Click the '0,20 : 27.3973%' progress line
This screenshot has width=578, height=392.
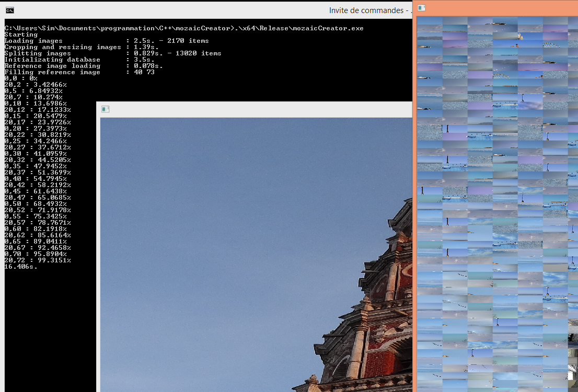pos(36,129)
